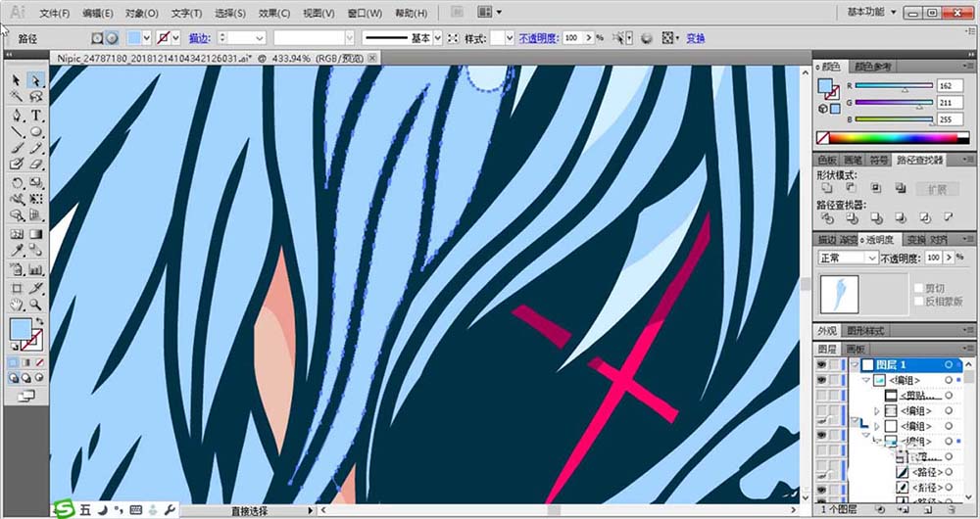Open stroke weight dropdown
This screenshot has height=519, width=980.
coord(260,38)
